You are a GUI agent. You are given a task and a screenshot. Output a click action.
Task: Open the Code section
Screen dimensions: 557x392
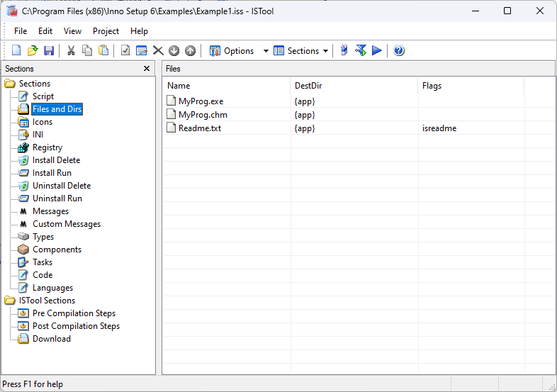[43, 275]
